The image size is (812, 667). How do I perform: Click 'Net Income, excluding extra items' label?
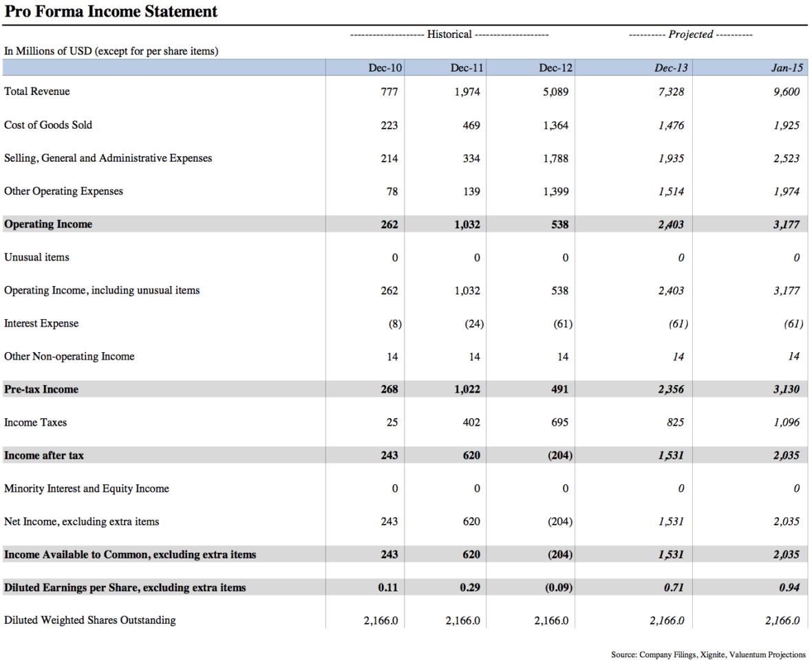(81, 522)
